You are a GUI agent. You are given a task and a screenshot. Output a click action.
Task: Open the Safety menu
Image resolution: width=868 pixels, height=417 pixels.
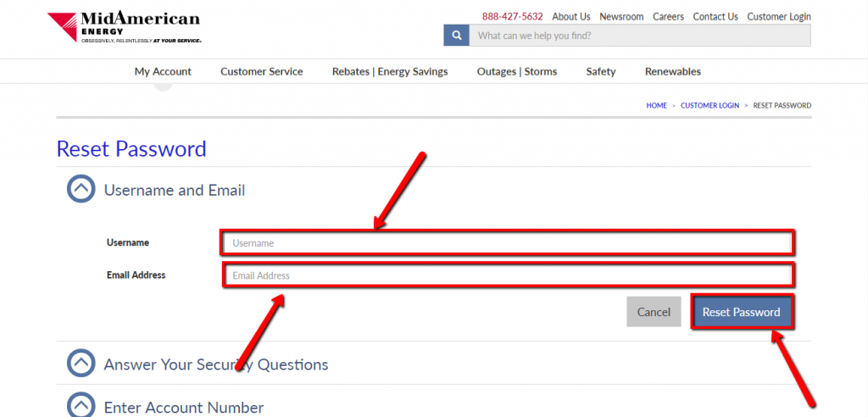coord(601,71)
